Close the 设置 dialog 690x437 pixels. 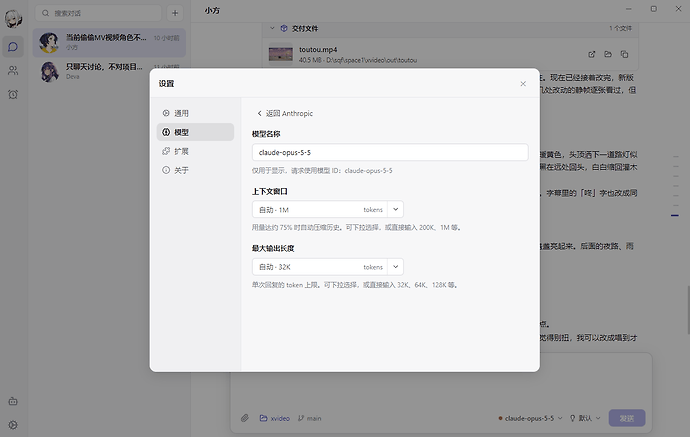coord(523,84)
